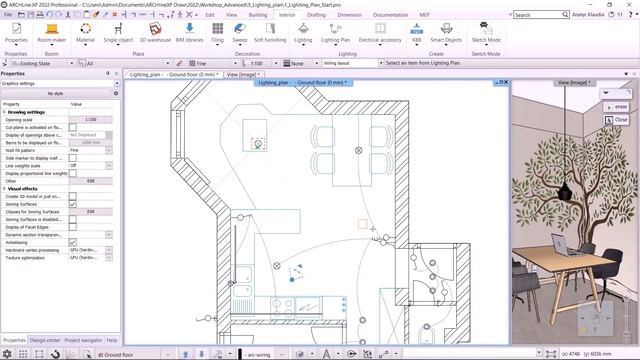Click Edit button in Other row
Viewport: 640px width, 360px height.
point(91,181)
